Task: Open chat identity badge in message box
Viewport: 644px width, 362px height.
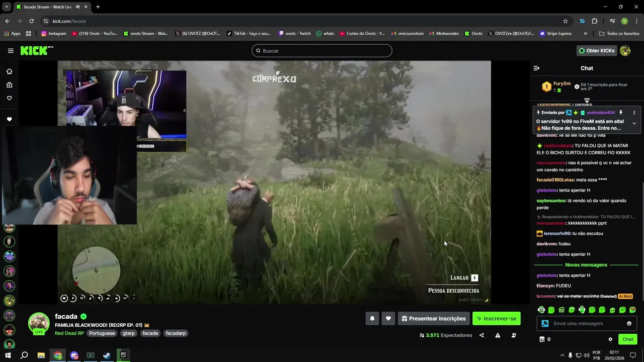Action: click(545, 323)
